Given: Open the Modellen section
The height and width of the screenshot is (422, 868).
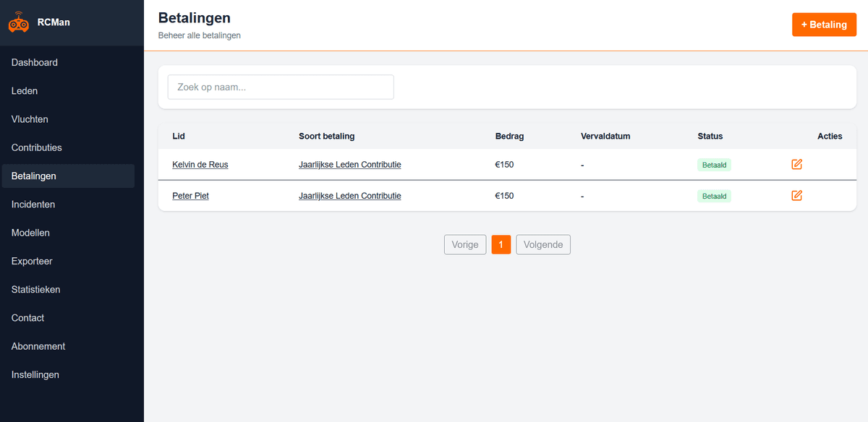Looking at the screenshot, I should click(x=30, y=233).
